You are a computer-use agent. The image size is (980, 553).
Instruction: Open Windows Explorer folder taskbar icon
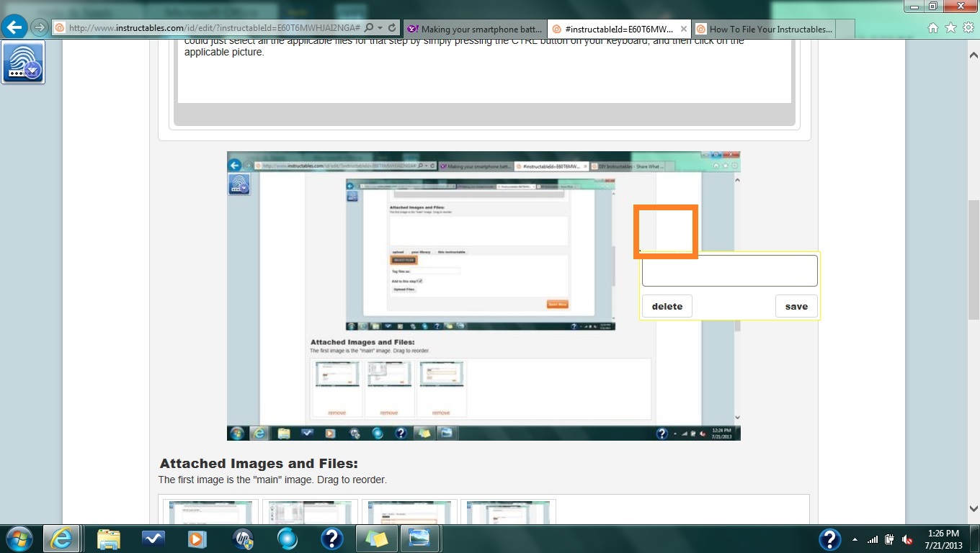pos(109,539)
